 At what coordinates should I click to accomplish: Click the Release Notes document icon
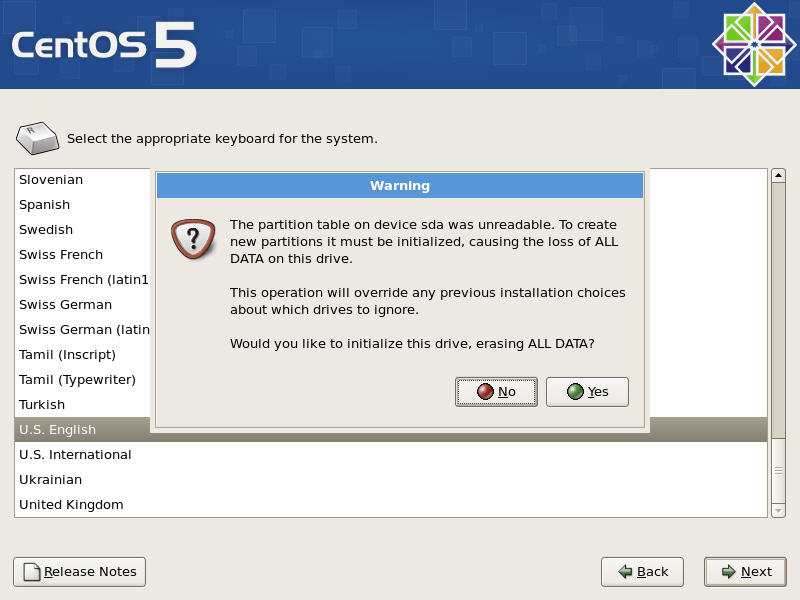[32, 572]
